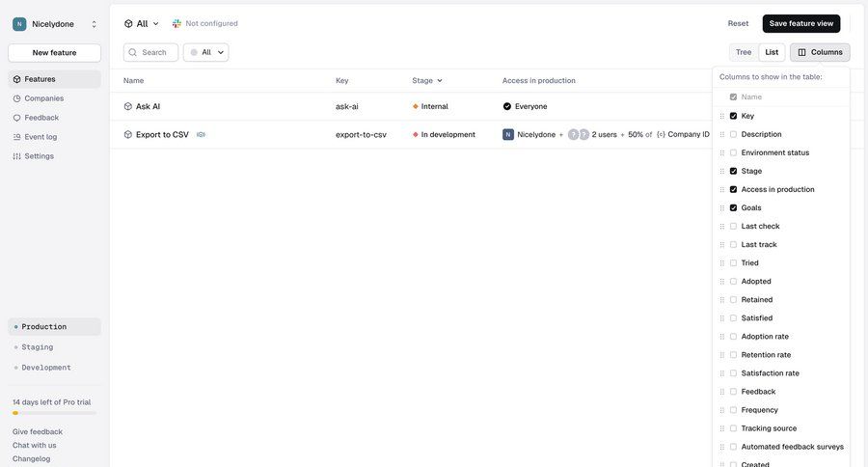
Task: Click drag handle beside Feedback column
Action: click(721, 392)
